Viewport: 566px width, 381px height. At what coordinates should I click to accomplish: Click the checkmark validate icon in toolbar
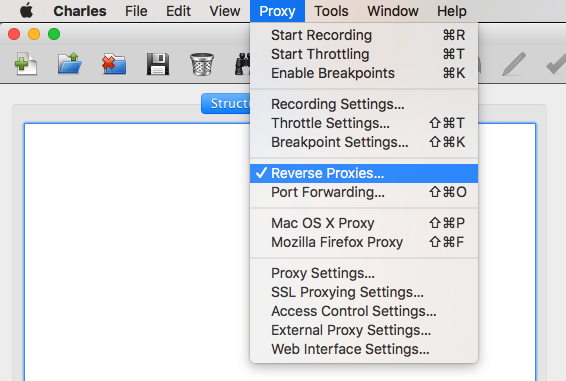pyautogui.click(x=556, y=64)
